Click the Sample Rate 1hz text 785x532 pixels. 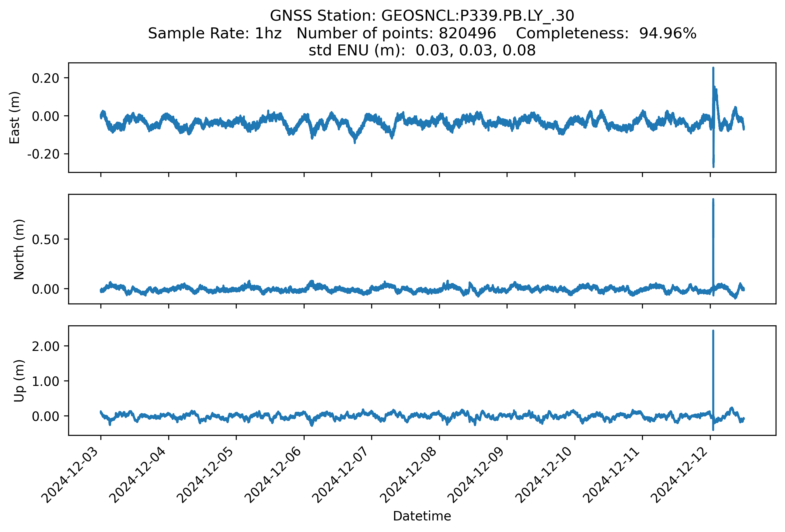point(215,33)
